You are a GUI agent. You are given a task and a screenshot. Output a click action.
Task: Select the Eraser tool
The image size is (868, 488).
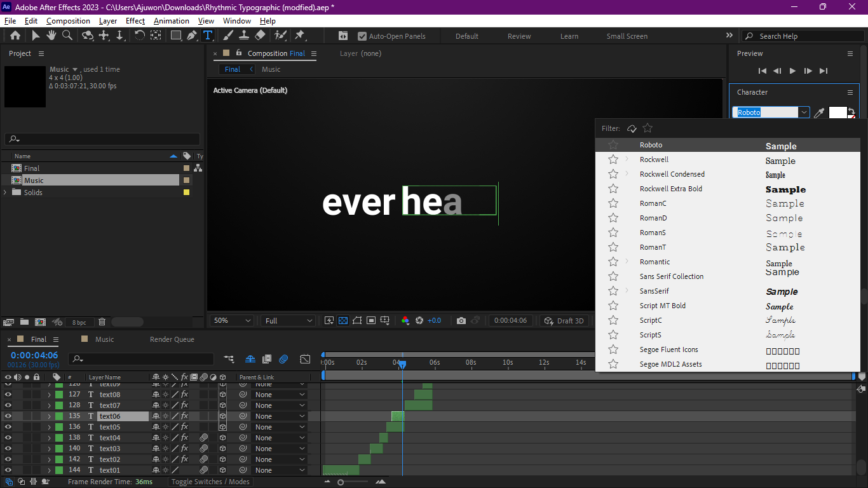click(260, 36)
